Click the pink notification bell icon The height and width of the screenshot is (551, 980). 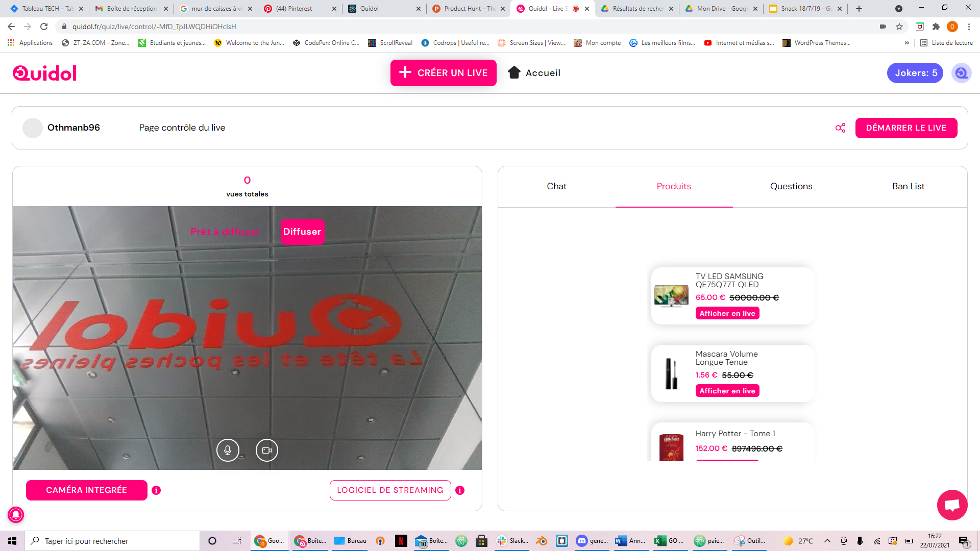coord(16,514)
